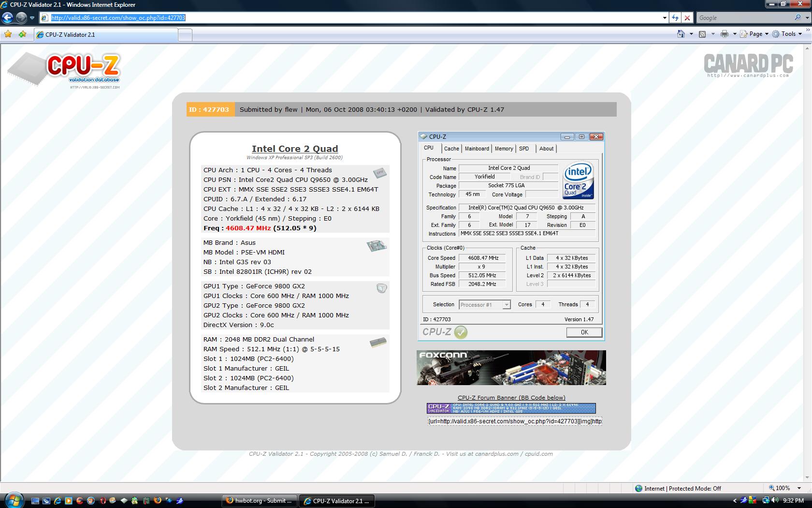The width and height of the screenshot is (812, 508).
Task: Click the red 4608.47 MHz frequency value
Action: pyautogui.click(x=248, y=228)
